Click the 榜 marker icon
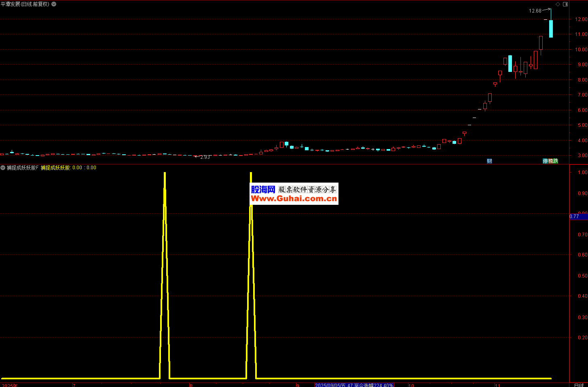The width and height of the screenshot is (588, 387). pos(550,161)
